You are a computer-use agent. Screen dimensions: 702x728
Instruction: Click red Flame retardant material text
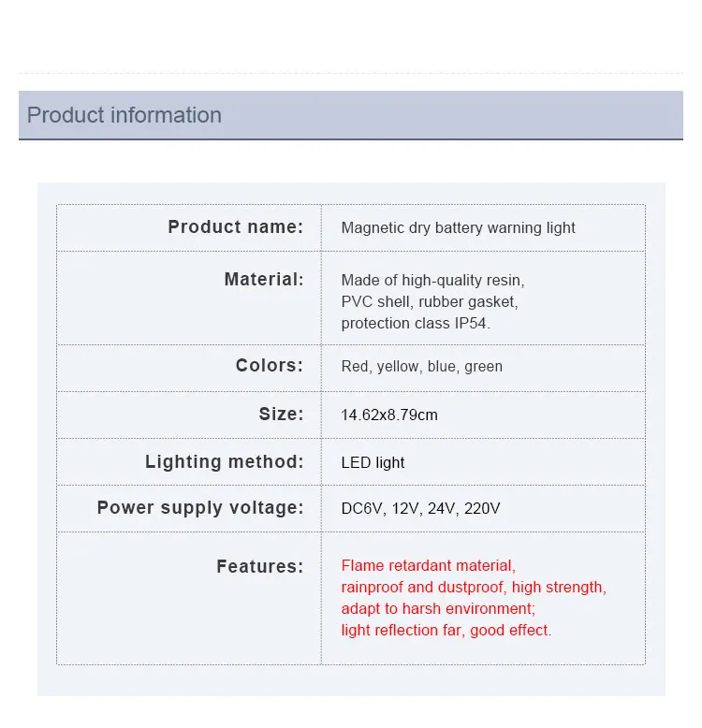coord(428,565)
